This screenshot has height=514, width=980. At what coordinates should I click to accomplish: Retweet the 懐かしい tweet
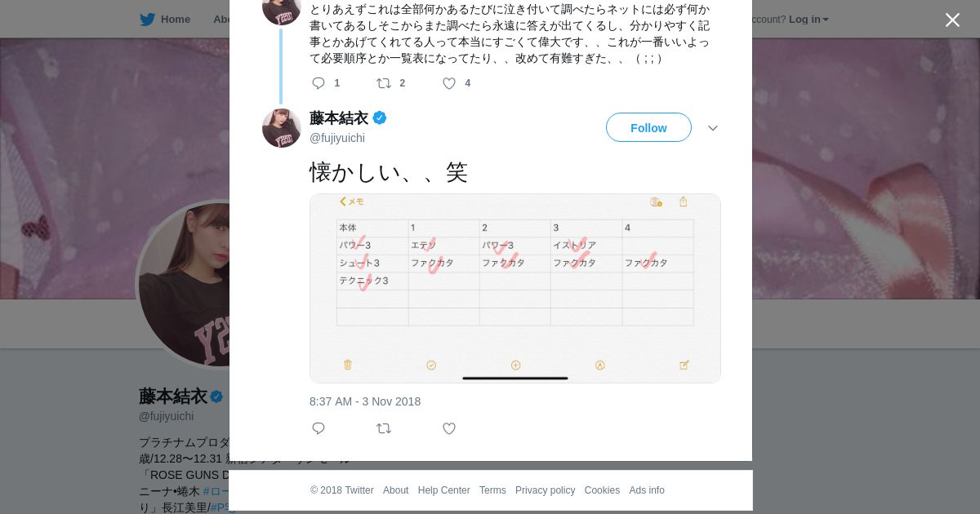384,428
